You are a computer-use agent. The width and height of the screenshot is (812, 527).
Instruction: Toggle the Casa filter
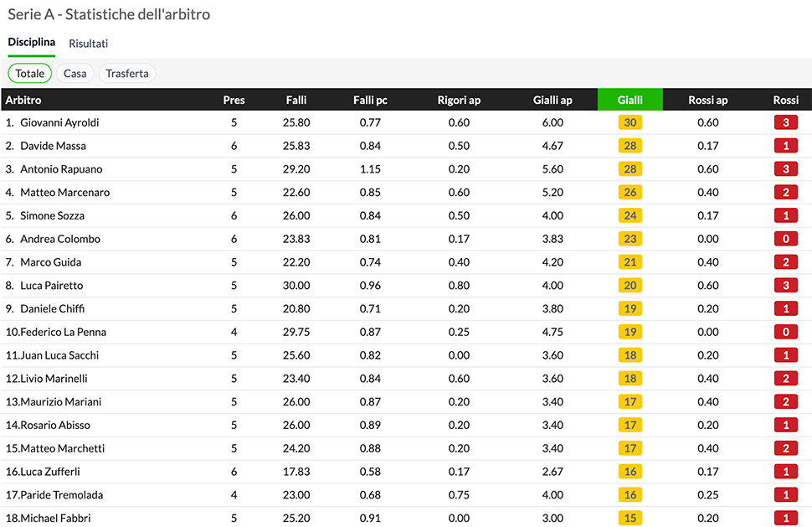[x=75, y=74]
